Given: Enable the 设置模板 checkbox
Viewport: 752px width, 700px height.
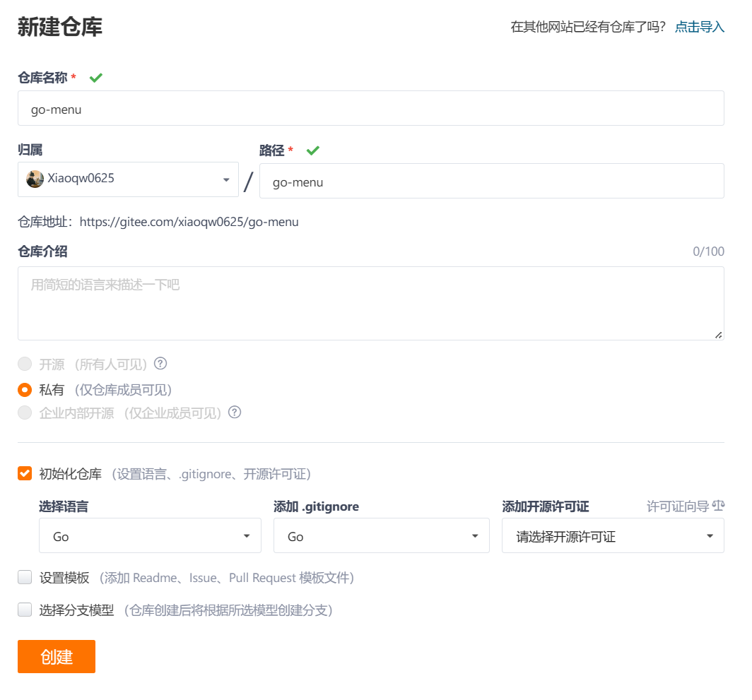Looking at the screenshot, I should point(25,577).
